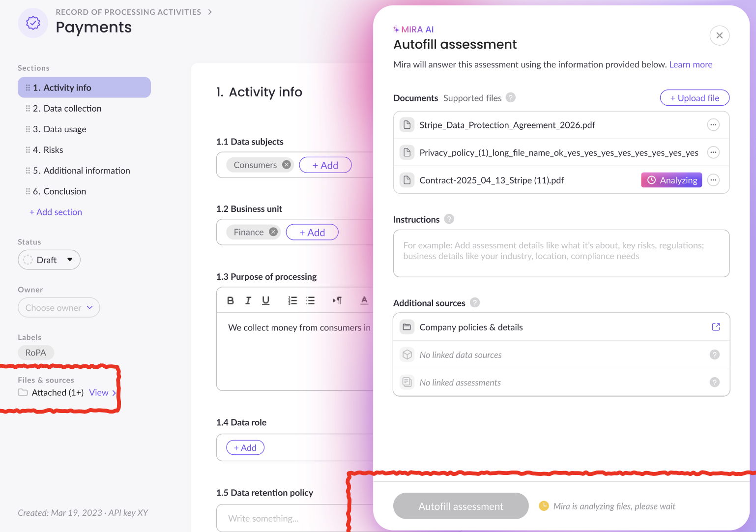Viewport: 756px width, 532px height.
Task: Remove the Finance business unit tag
Action: [x=273, y=232]
